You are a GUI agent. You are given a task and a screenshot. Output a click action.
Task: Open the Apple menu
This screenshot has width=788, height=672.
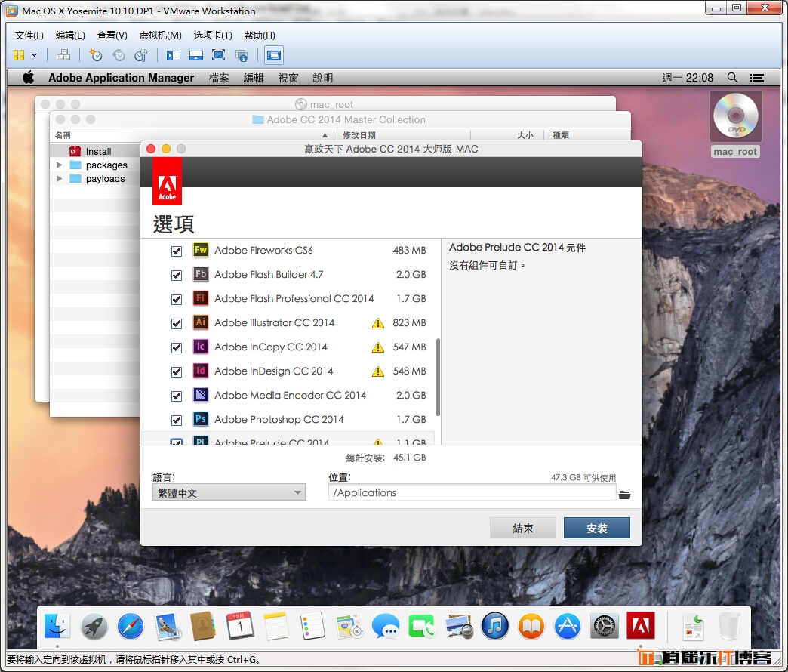[29, 78]
